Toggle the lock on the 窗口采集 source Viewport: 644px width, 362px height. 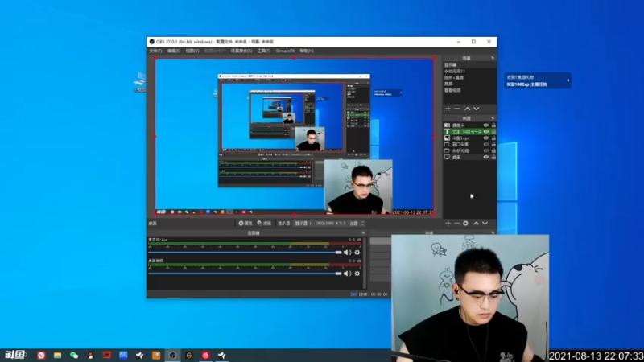pos(493,145)
